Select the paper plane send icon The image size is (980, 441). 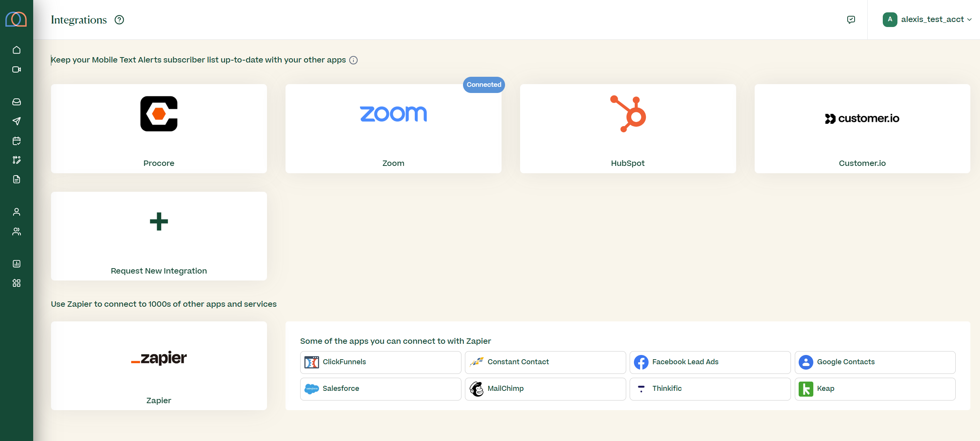click(x=17, y=121)
